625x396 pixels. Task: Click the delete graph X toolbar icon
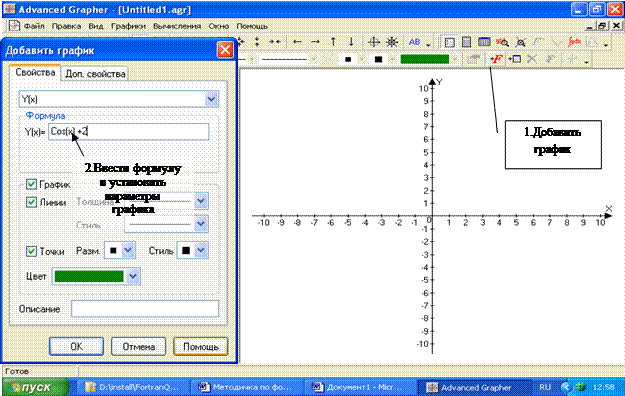click(x=531, y=59)
